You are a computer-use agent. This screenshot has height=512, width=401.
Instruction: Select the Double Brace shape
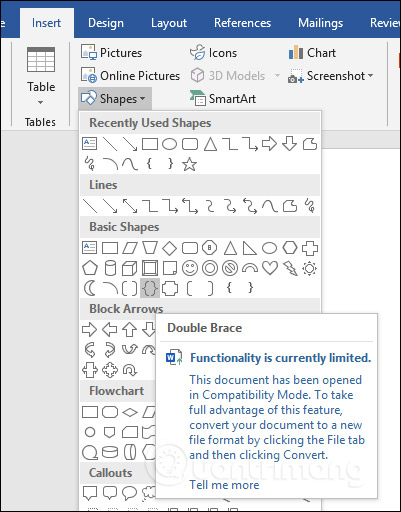tap(150, 288)
